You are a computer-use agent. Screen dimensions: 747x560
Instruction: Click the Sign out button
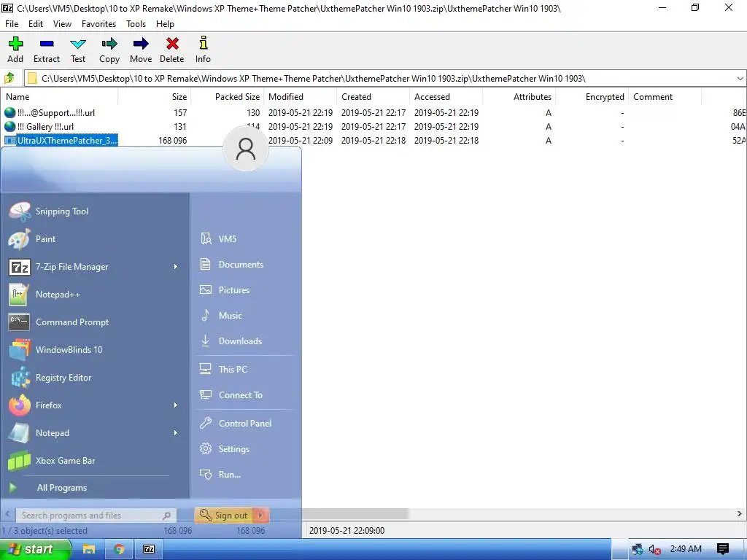click(x=224, y=515)
